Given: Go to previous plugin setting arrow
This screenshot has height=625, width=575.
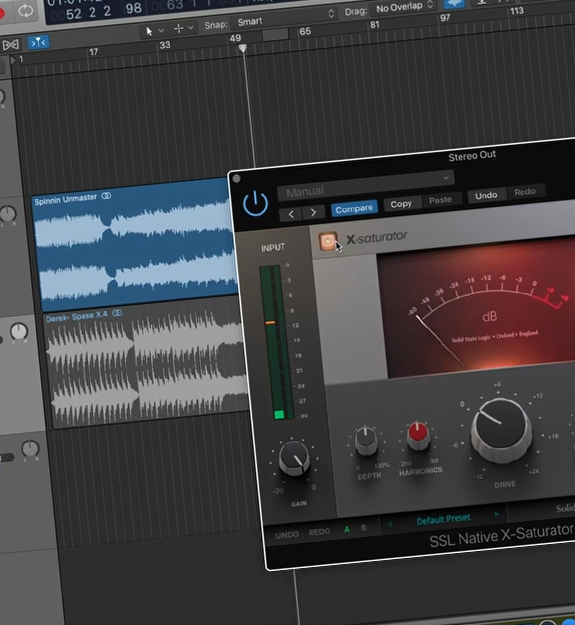Looking at the screenshot, I should [x=291, y=214].
